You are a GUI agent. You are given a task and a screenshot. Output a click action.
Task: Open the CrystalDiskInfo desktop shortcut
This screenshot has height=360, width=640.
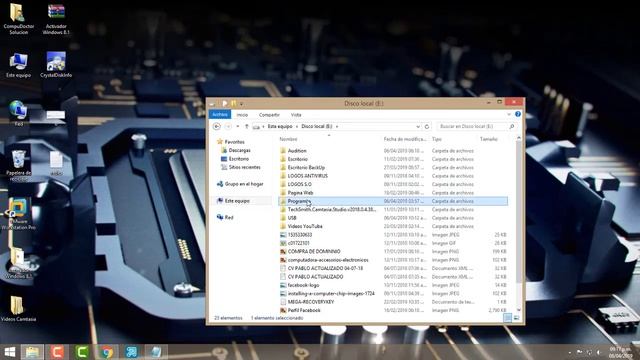tap(56, 64)
